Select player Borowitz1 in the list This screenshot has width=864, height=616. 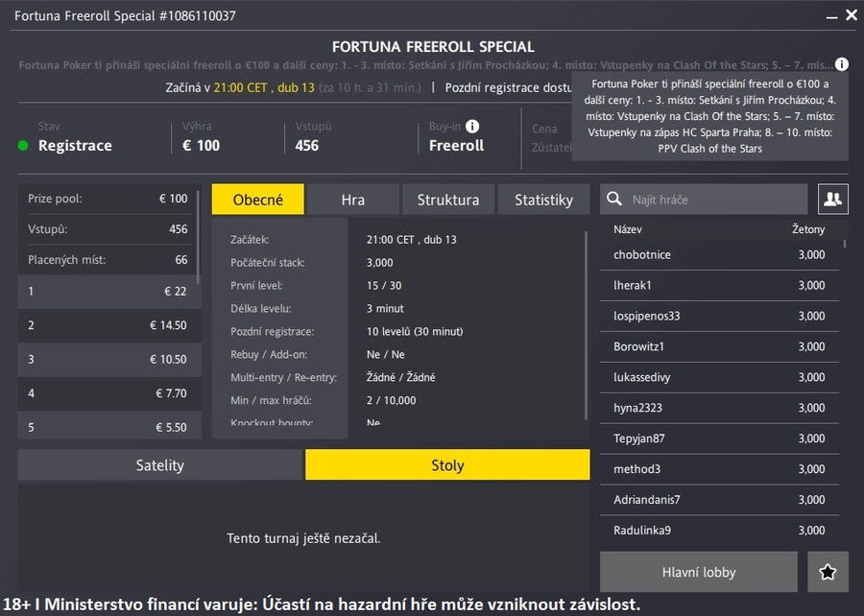(x=719, y=346)
